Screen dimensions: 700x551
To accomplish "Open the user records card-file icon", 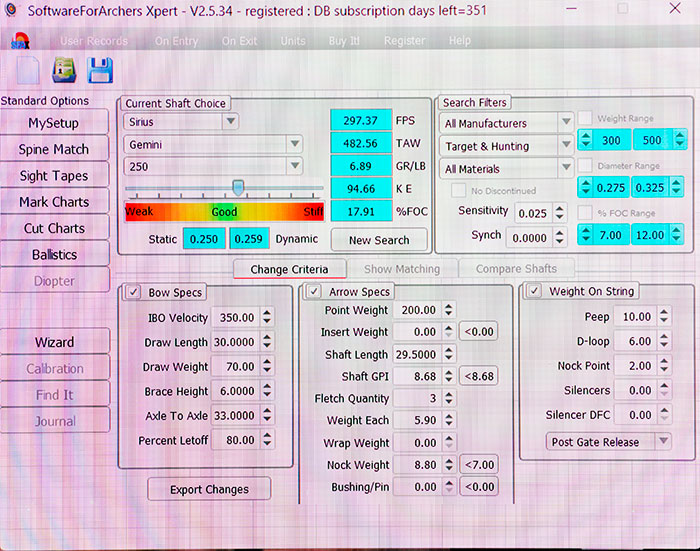I will (x=64, y=70).
